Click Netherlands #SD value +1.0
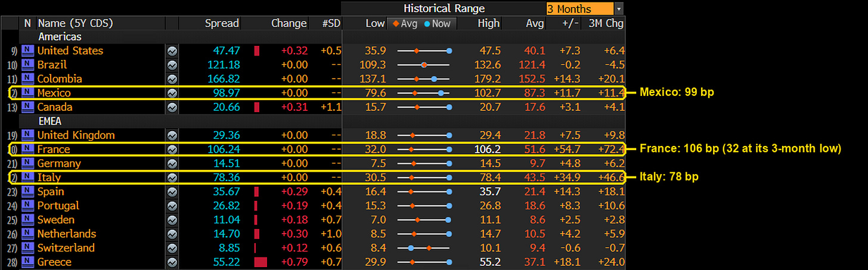Viewport: 868px width, 270px height. [x=331, y=234]
